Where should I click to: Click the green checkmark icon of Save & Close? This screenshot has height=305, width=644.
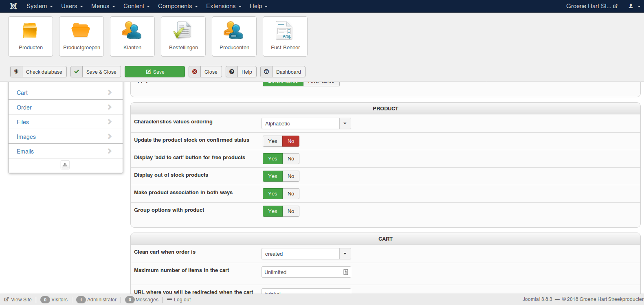pos(77,72)
